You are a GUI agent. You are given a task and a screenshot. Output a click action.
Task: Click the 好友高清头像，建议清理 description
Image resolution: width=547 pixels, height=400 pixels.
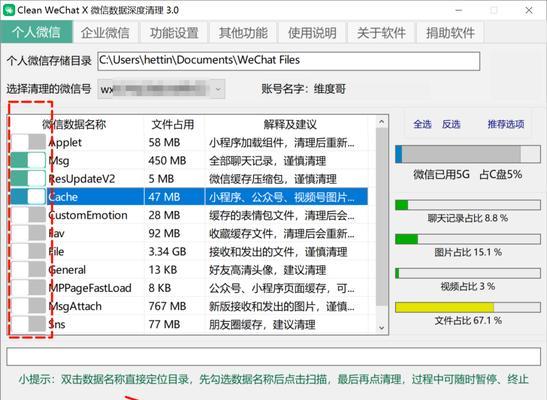coord(268,270)
